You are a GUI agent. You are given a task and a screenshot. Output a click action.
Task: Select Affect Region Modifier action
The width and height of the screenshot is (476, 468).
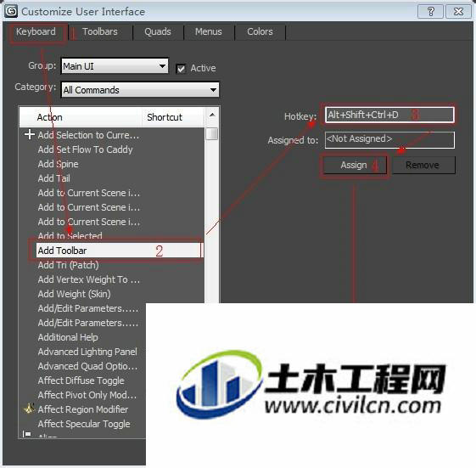(x=83, y=409)
